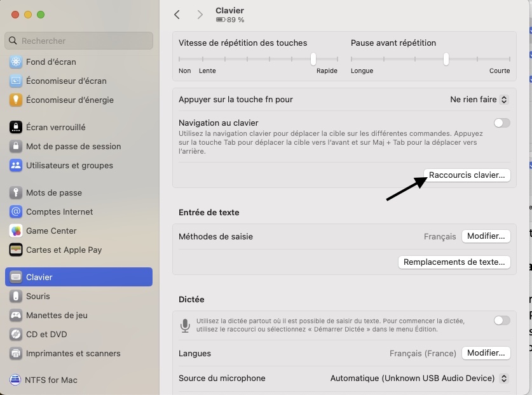Click Modifier… for Méthodes de saisie
The height and width of the screenshot is (395, 532).
[x=486, y=236]
